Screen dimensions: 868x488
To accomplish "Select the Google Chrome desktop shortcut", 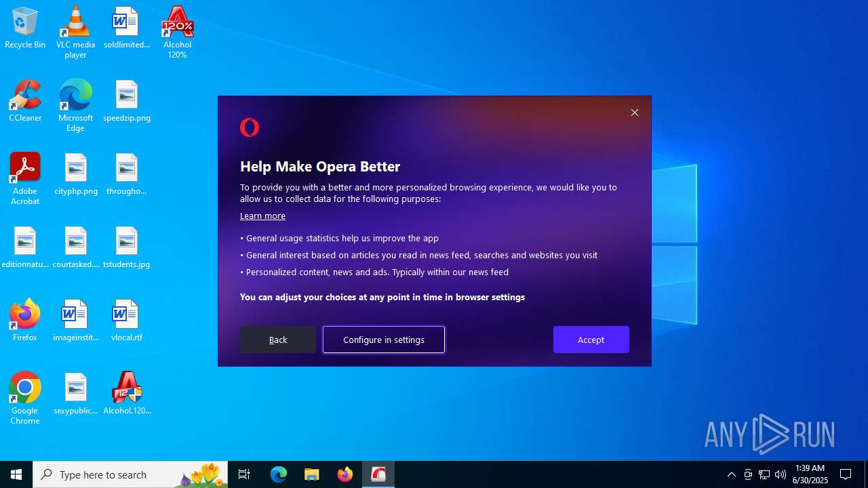I will [x=25, y=399].
